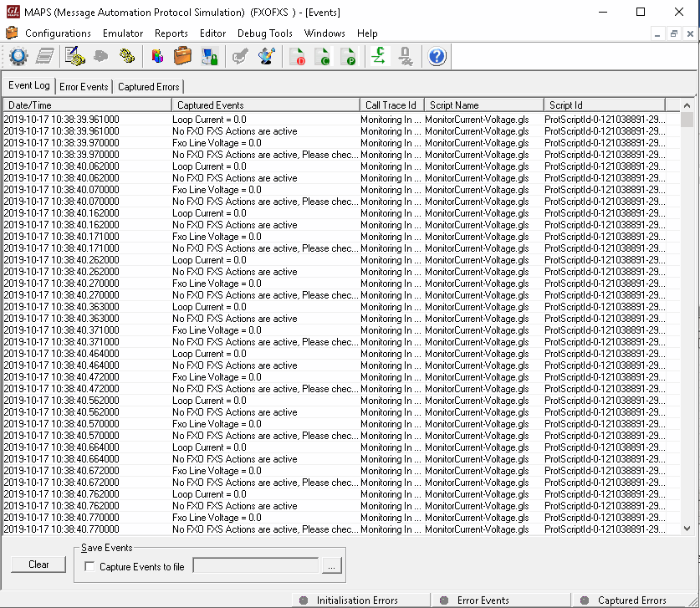This screenshot has height=608, width=700.
Task: Click the grayed edit pen toolbar icon
Action: 240,57
